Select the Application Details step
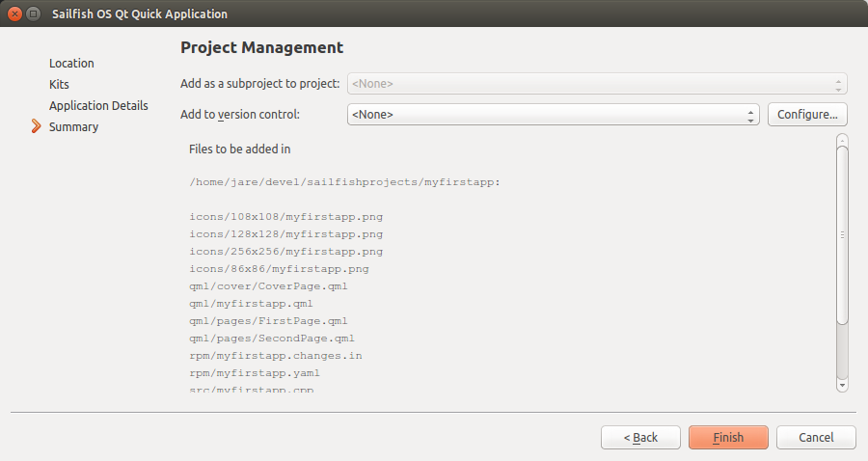 point(98,105)
